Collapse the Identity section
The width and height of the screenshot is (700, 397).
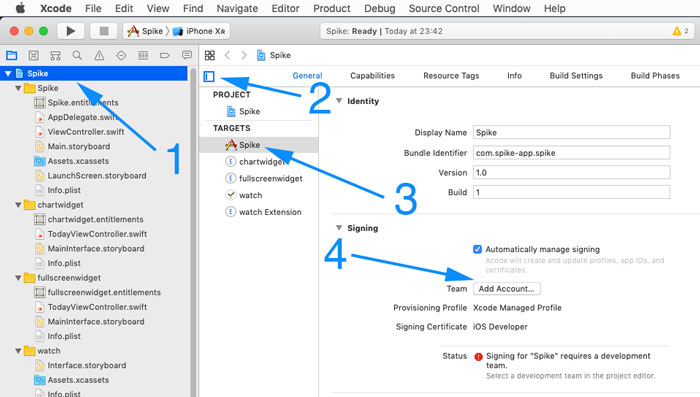tap(339, 101)
